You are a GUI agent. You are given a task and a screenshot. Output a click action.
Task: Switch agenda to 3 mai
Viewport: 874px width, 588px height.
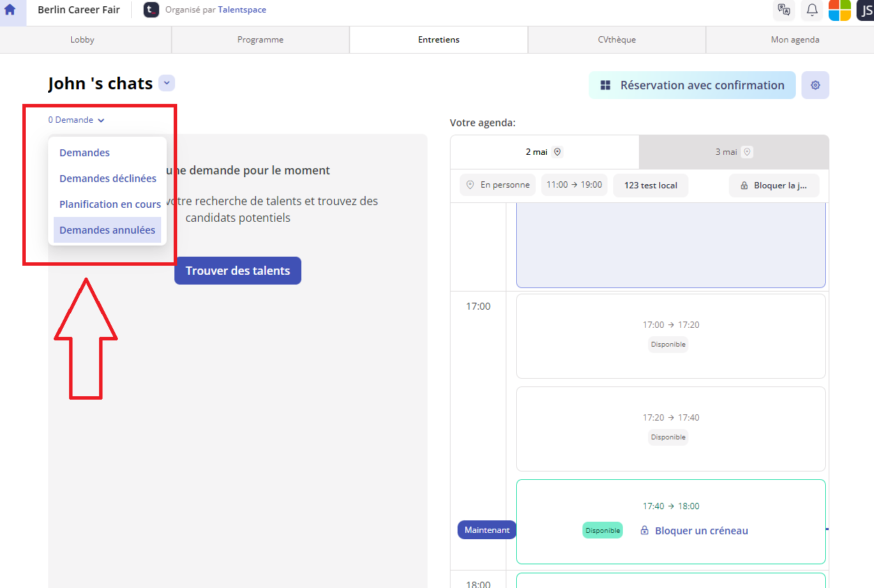pyautogui.click(x=733, y=152)
